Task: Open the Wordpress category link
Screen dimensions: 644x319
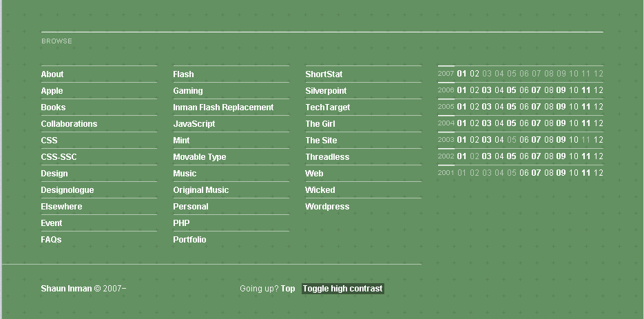Action: (327, 207)
